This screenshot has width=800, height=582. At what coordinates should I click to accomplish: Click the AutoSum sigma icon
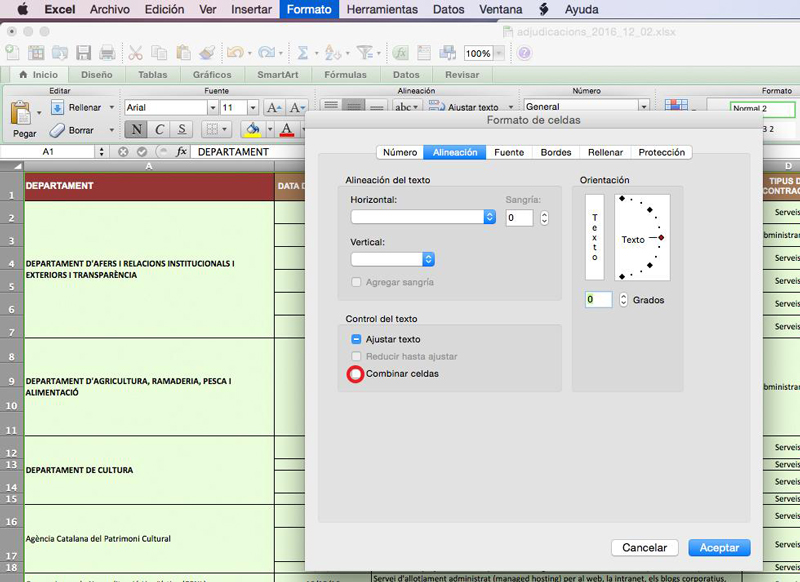coord(303,53)
